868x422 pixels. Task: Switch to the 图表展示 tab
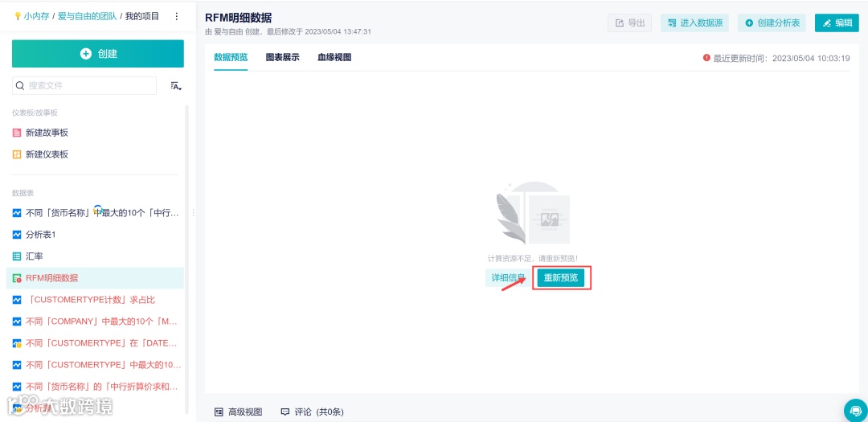[282, 57]
